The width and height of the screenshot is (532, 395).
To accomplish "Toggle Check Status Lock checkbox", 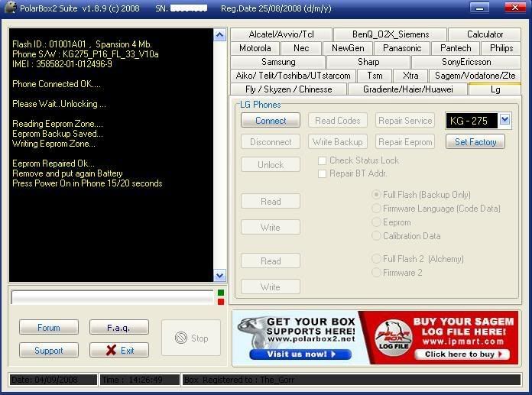I will click(x=322, y=160).
